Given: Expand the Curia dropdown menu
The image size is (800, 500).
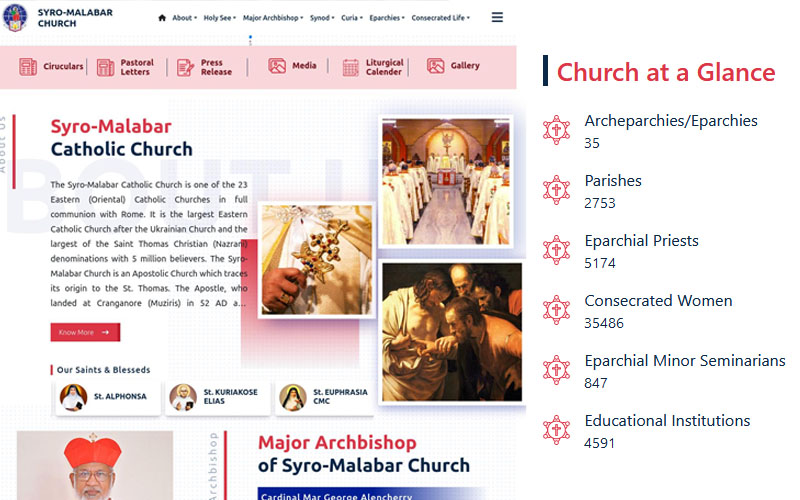Looking at the screenshot, I should [352, 18].
